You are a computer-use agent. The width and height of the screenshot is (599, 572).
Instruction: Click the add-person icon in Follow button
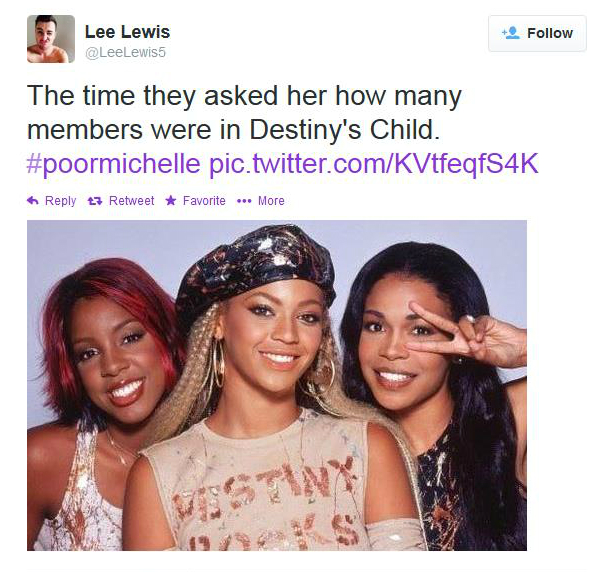click(511, 33)
